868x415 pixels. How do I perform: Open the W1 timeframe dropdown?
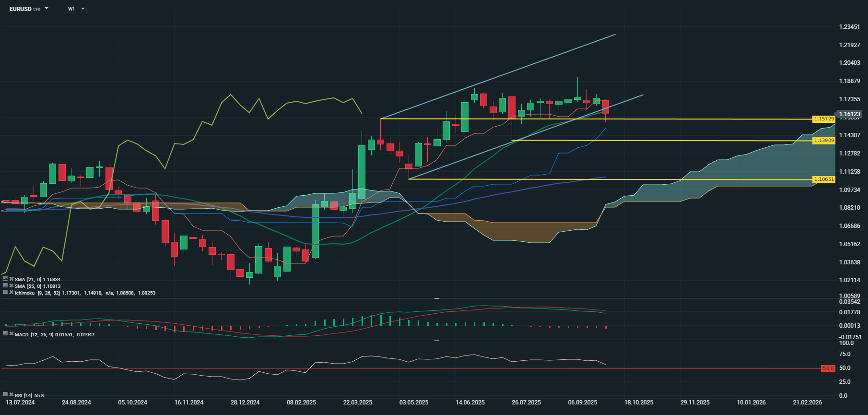(76, 9)
